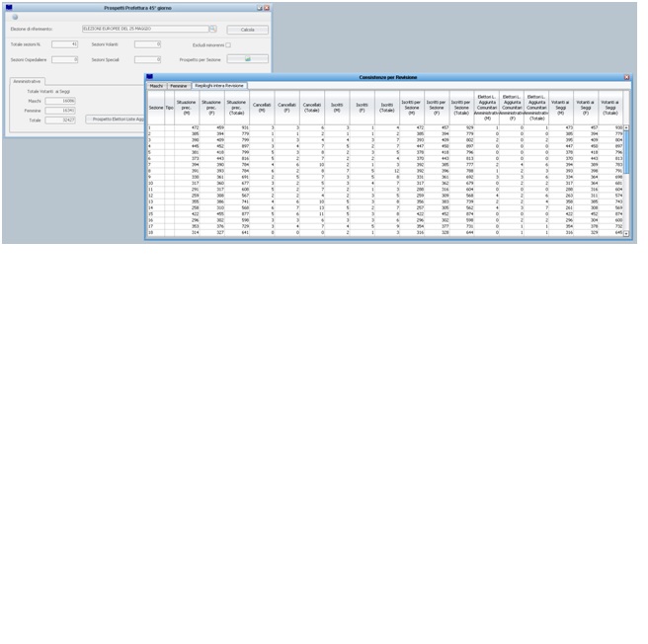The height and width of the screenshot is (644, 648).
Task: Click the Situazione prec. (Totale) column header
Action: [x=237, y=108]
